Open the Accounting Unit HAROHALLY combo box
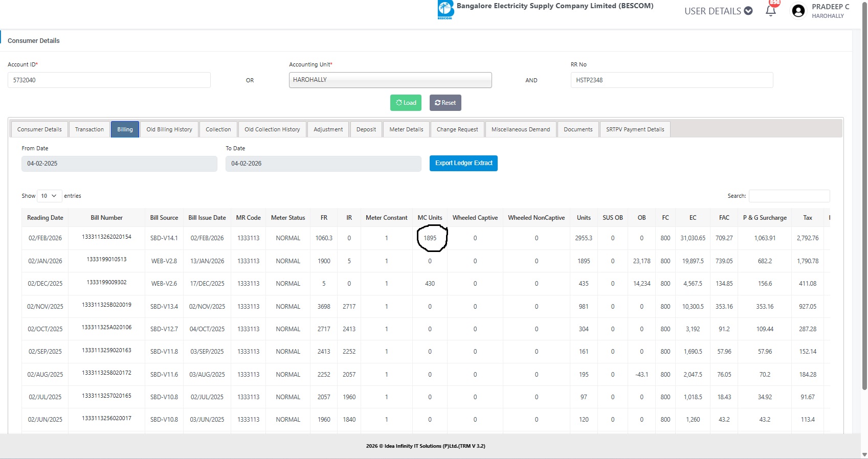The height and width of the screenshot is (459, 868). pyautogui.click(x=390, y=80)
